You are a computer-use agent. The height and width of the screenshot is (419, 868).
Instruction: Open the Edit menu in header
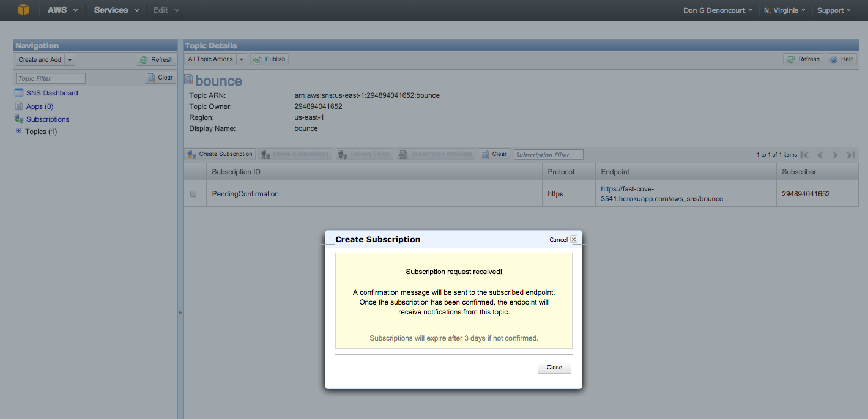pyautogui.click(x=166, y=10)
